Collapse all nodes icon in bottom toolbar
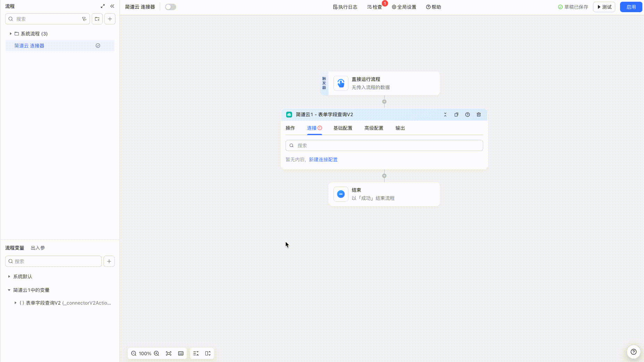 coord(196,353)
